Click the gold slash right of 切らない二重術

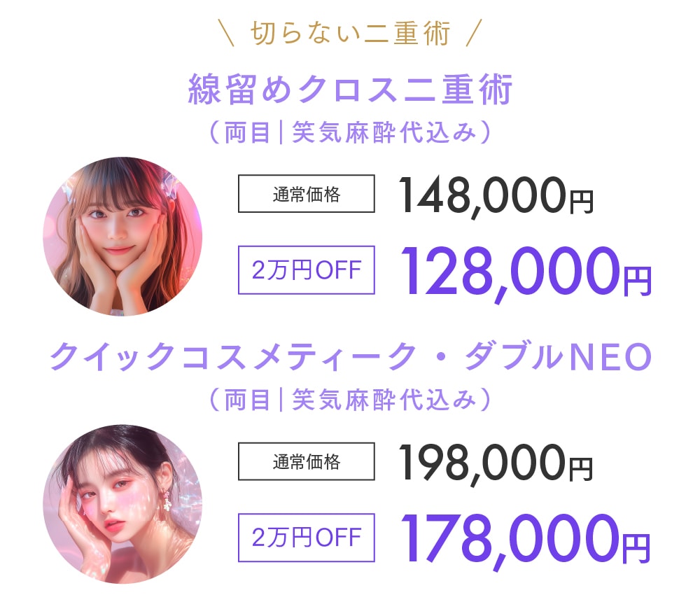[473, 34]
